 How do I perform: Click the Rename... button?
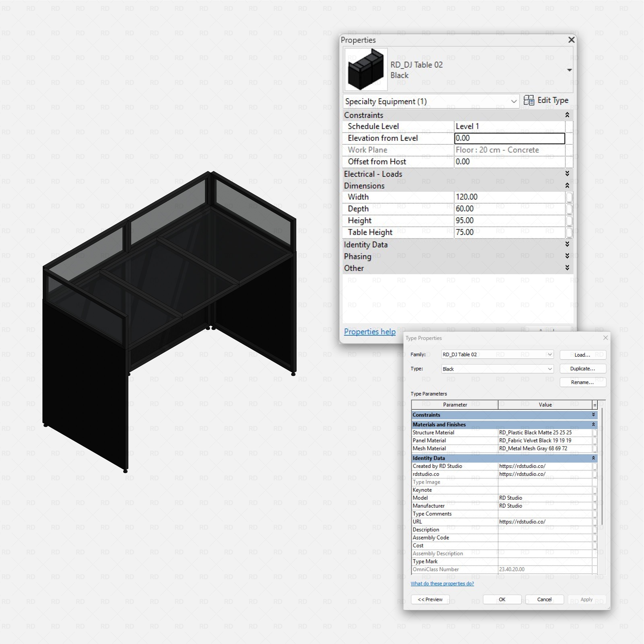pyautogui.click(x=583, y=382)
